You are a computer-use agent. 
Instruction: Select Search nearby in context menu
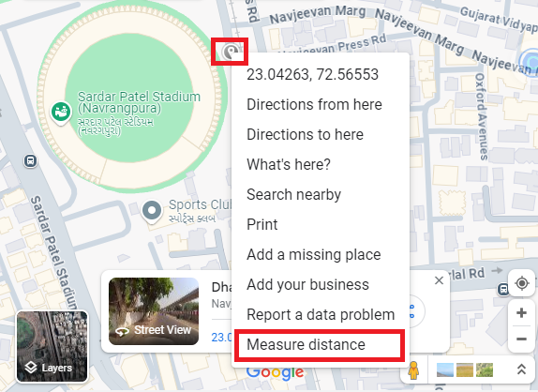click(x=321, y=194)
